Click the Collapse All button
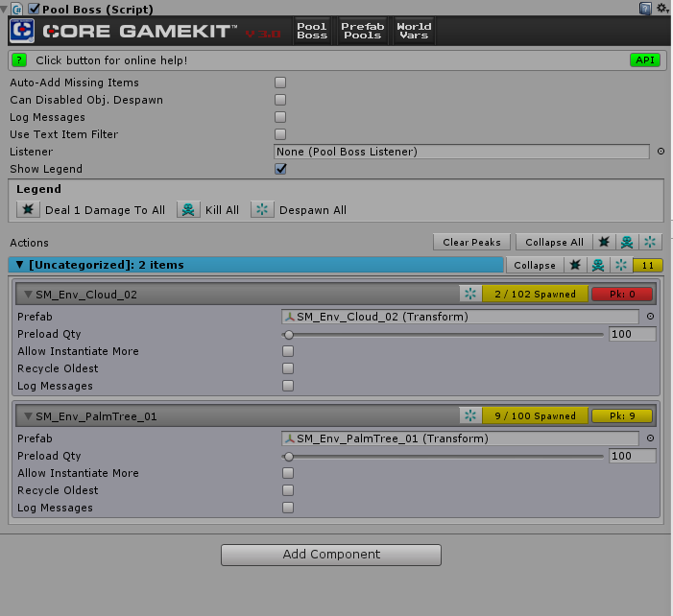673x616 pixels. 554,242
